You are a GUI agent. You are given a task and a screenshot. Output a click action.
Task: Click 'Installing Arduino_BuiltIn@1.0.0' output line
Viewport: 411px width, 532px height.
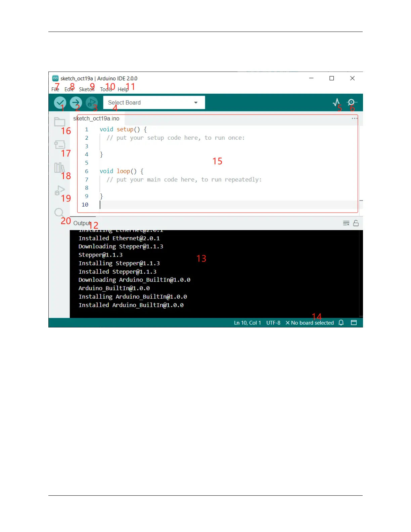pyautogui.click(x=133, y=297)
